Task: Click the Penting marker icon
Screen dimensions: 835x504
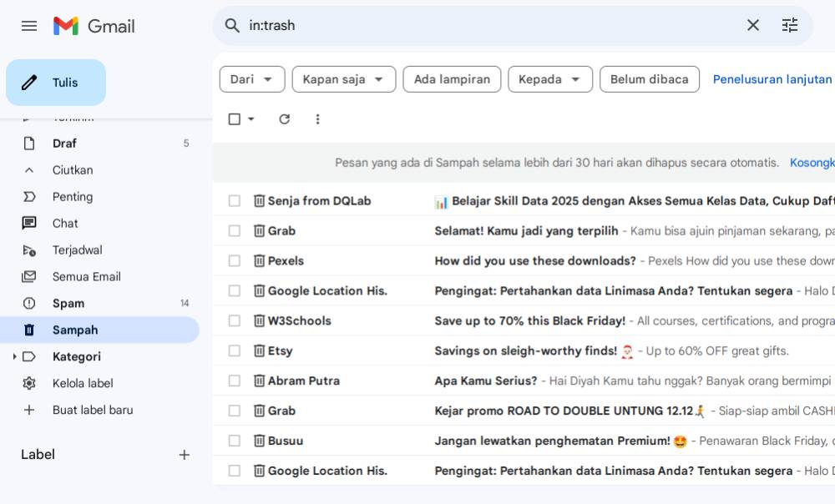Action: pyautogui.click(x=29, y=197)
